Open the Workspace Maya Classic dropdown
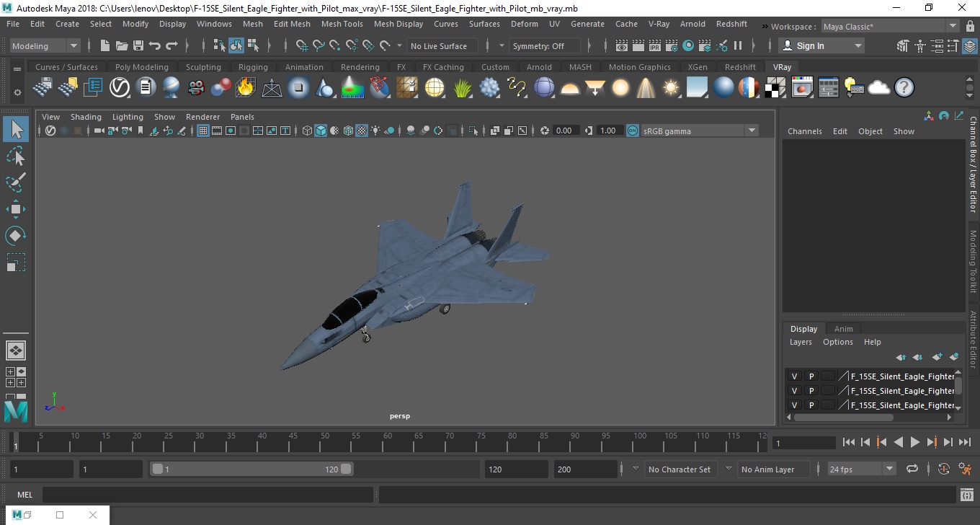Image resolution: width=980 pixels, height=525 pixels. click(892, 27)
